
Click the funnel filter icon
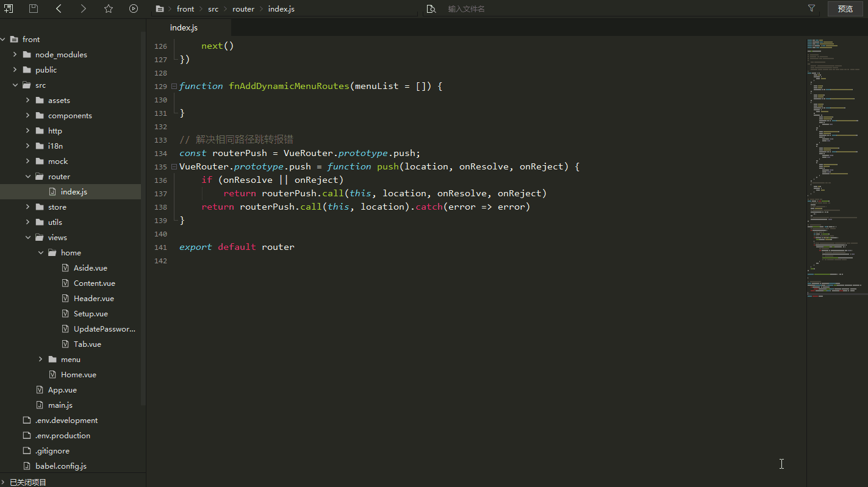click(x=811, y=9)
